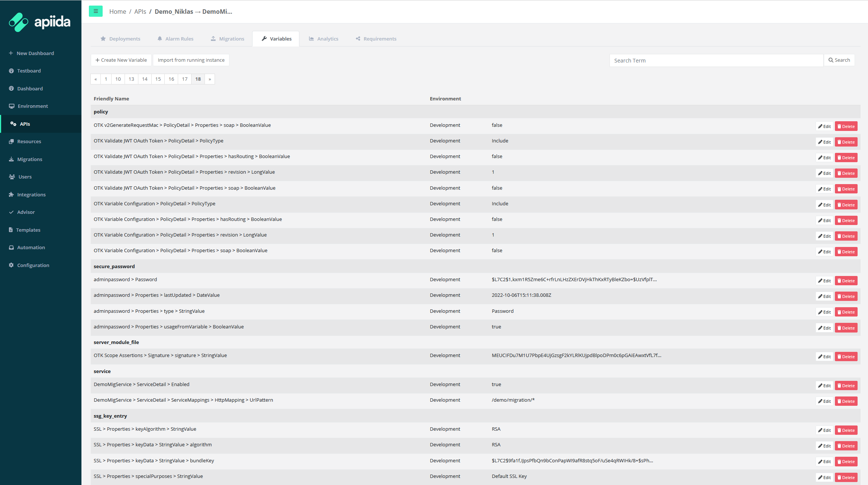Viewport: 868px width, 485px height.
Task: Toggle the sidebar hamburger menu button
Action: point(96,11)
